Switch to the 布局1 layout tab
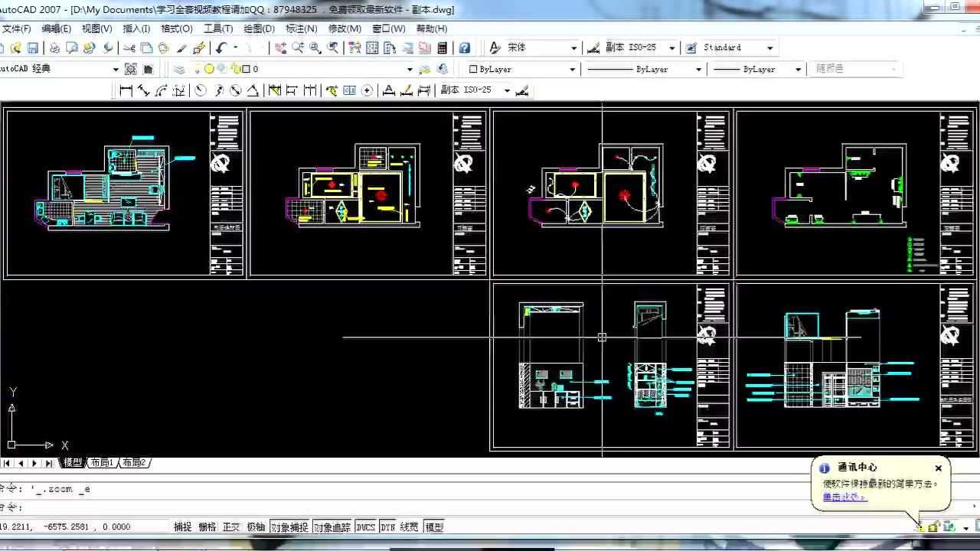 (x=101, y=463)
